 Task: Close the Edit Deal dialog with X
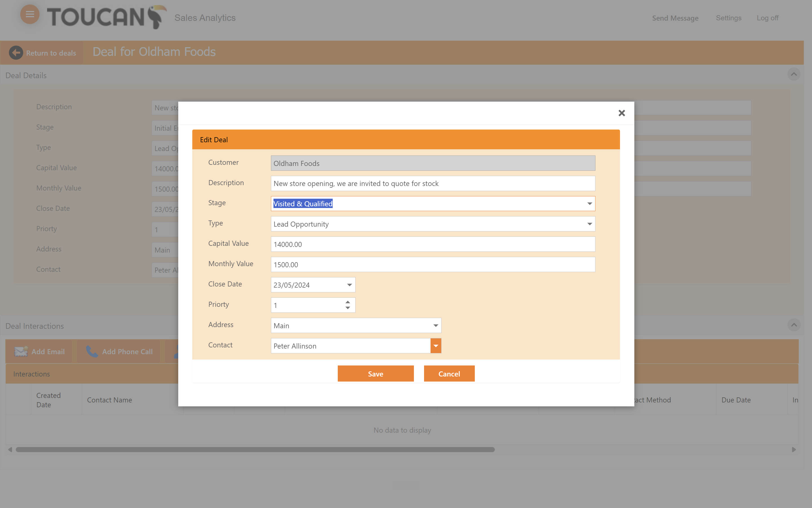621,113
